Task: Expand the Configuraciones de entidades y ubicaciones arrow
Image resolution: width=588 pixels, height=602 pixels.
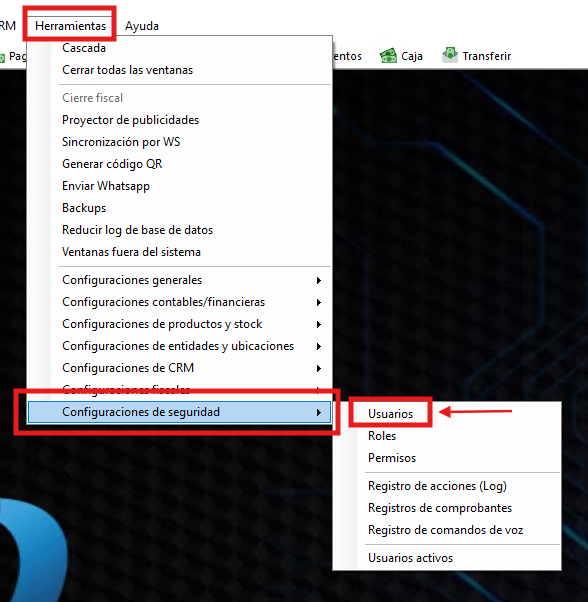Action: (x=319, y=347)
